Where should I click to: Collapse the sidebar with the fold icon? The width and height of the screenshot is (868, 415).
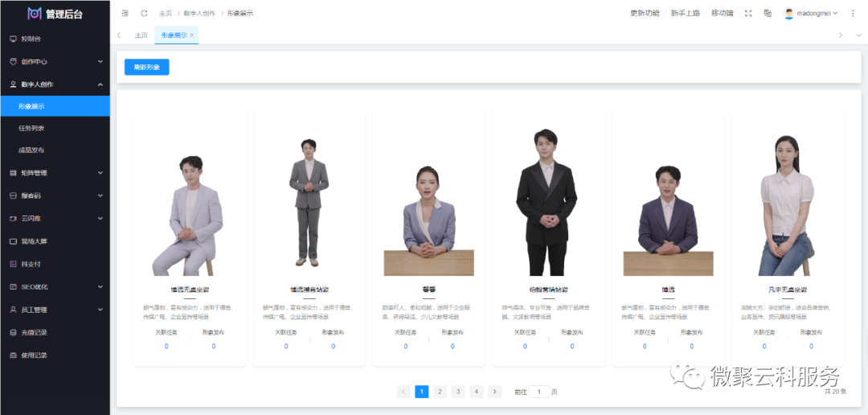tap(125, 14)
